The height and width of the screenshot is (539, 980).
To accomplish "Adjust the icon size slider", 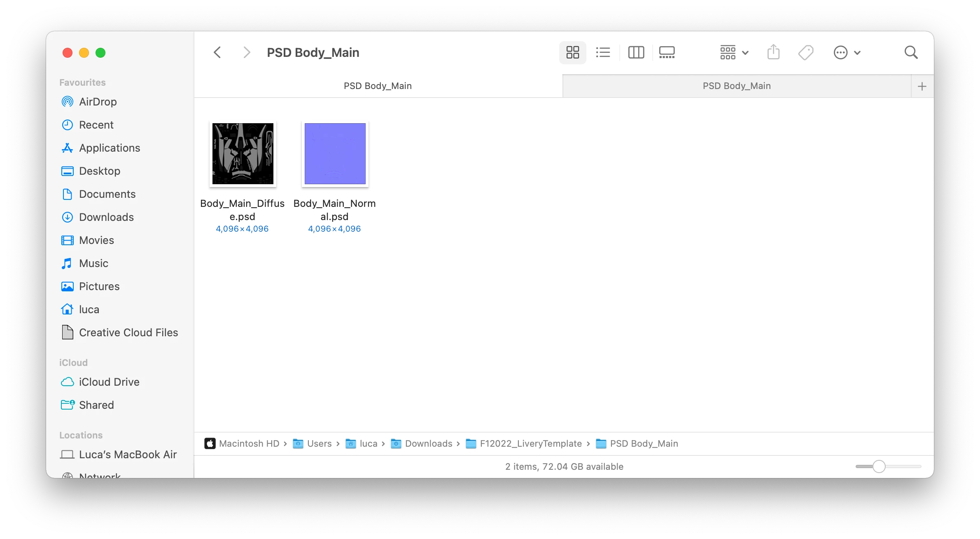I will pyautogui.click(x=879, y=466).
